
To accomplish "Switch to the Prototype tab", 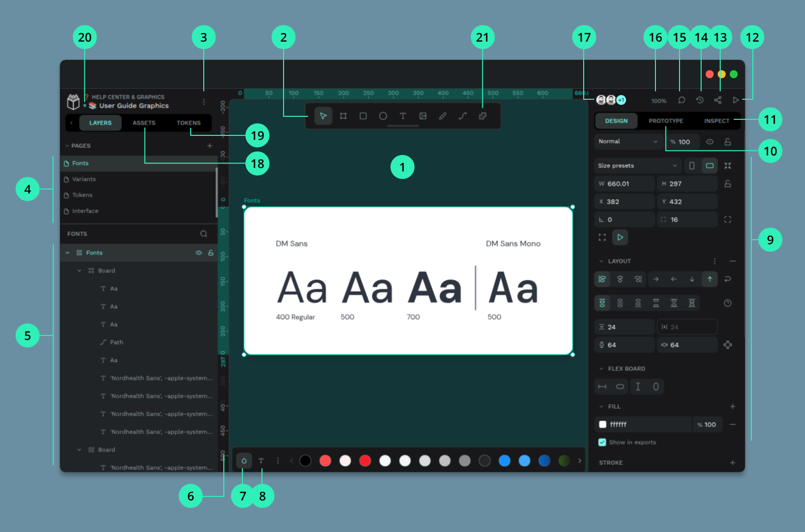I will (x=665, y=121).
